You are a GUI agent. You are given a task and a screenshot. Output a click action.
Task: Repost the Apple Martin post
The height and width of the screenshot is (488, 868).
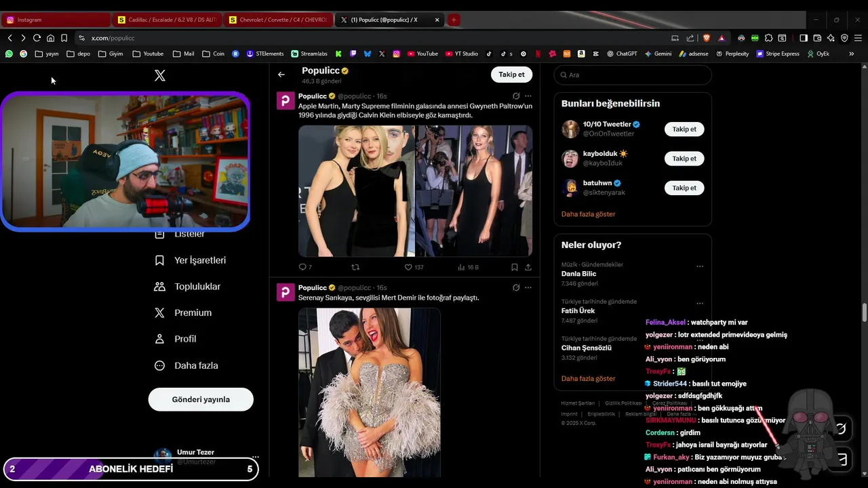pyautogui.click(x=355, y=267)
